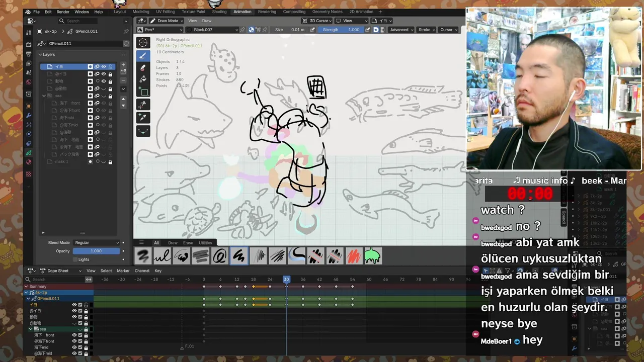This screenshot has width=644, height=362.
Task: Open the Scene properties tab
Action: point(29,72)
